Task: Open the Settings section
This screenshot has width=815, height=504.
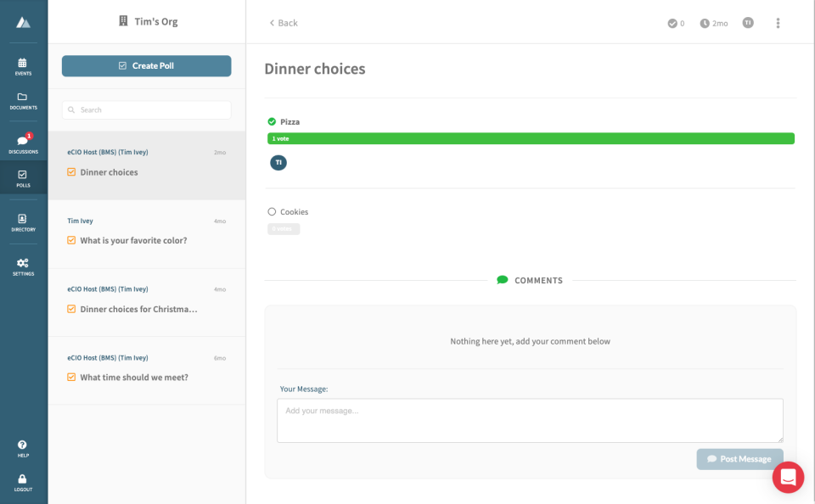Action: coord(23,266)
